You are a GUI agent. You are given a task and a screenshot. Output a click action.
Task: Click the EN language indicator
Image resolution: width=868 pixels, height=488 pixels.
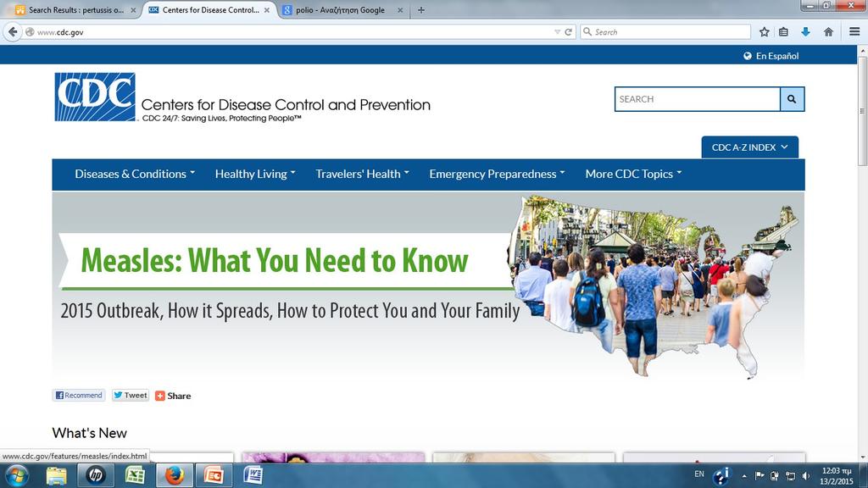click(x=699, y=474)
